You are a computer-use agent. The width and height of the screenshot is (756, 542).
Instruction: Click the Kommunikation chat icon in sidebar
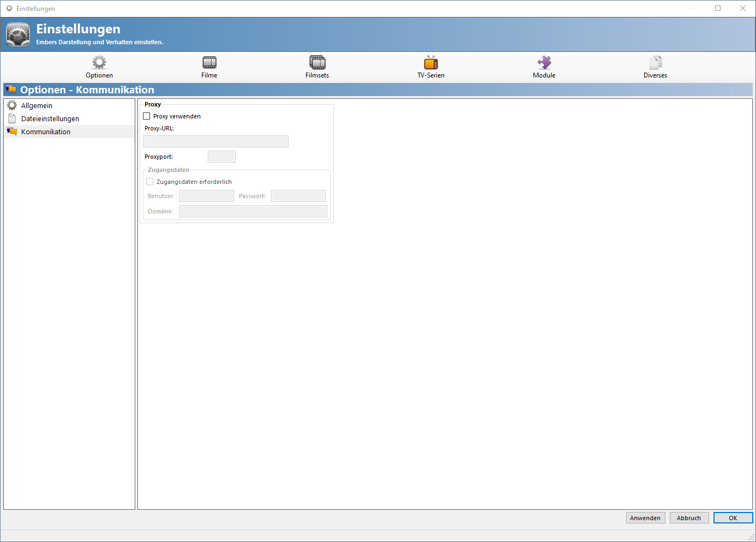(12, 132)
